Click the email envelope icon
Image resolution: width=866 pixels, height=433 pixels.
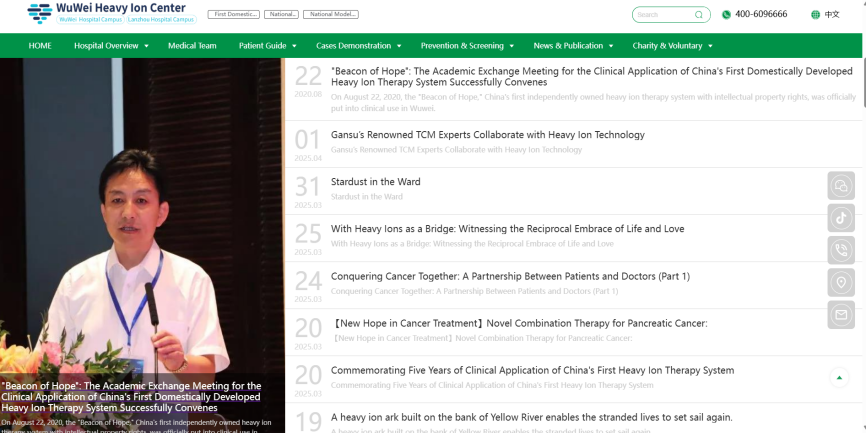[841, 314]
